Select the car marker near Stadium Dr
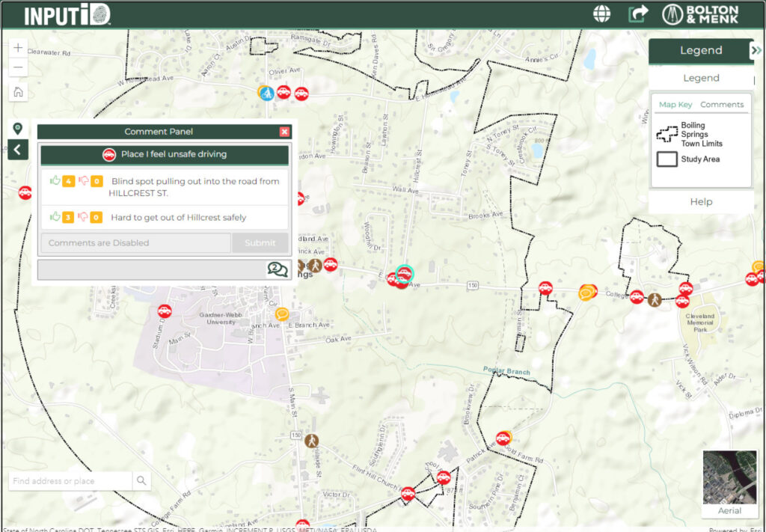 [165, 311]
